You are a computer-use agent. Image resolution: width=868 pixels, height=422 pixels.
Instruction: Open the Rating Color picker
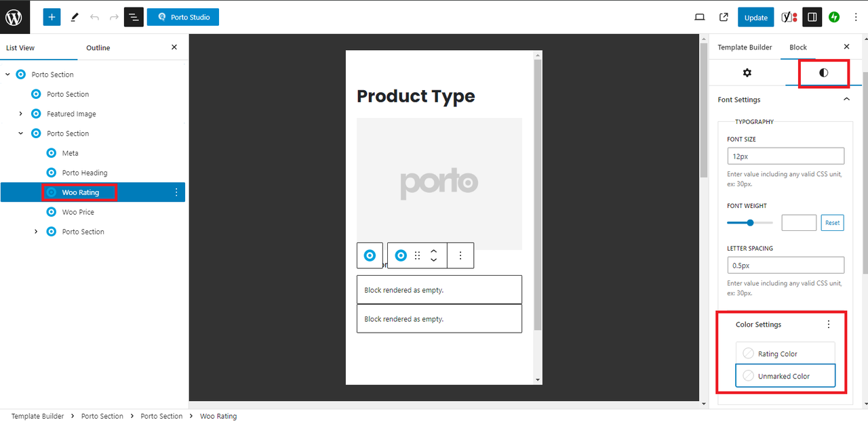[785, 354]
